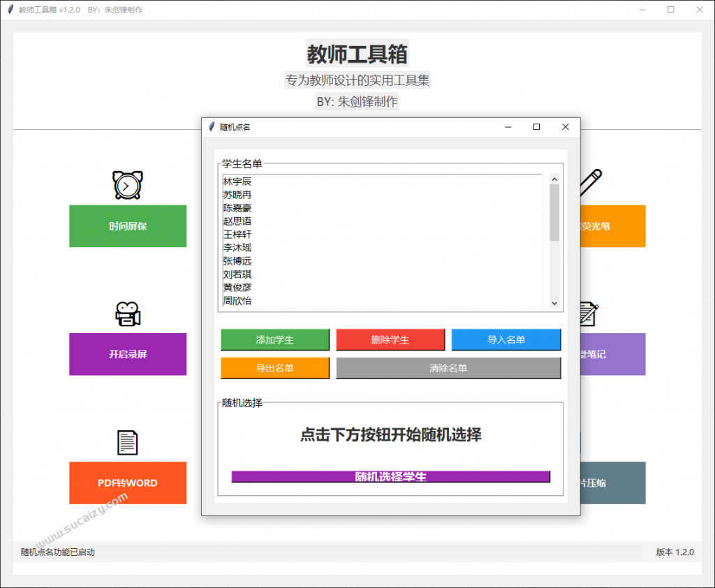This screenshot has width=715, height=588.
Task: Click the video camera icon above 开启录屏
Action: pyautogui.click(x=128, y=314)
